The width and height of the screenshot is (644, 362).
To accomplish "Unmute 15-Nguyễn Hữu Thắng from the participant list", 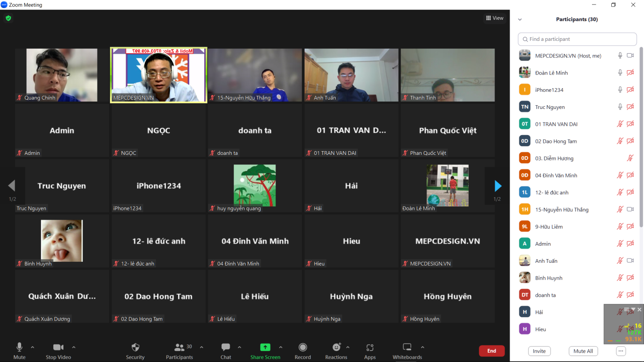I will coord(620,209).
